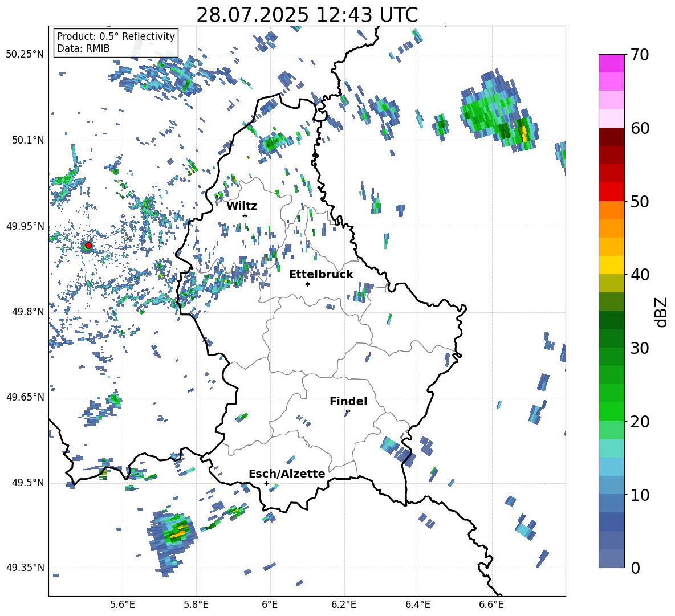
Task: Click the 49.5°N latitude label
Action: tap(28, 483)
